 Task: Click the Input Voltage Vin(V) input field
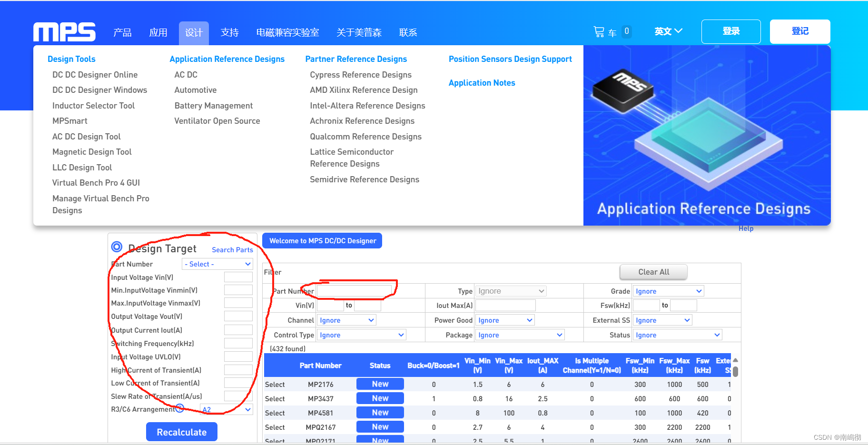pyautogui.click(x=238, y=277)
